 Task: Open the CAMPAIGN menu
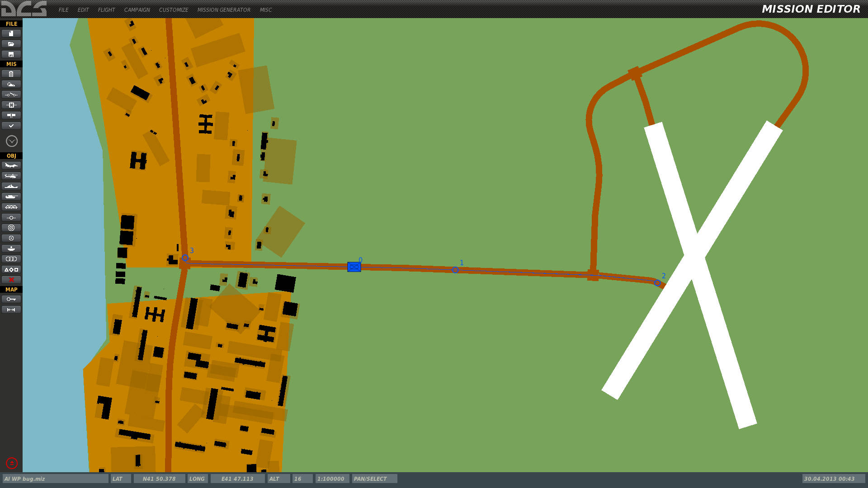[137, 9]
